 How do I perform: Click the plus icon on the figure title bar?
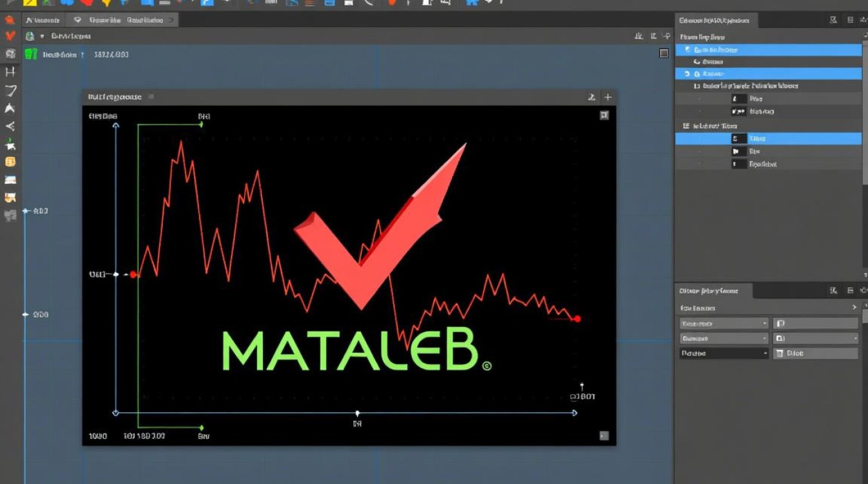point(607,97)
